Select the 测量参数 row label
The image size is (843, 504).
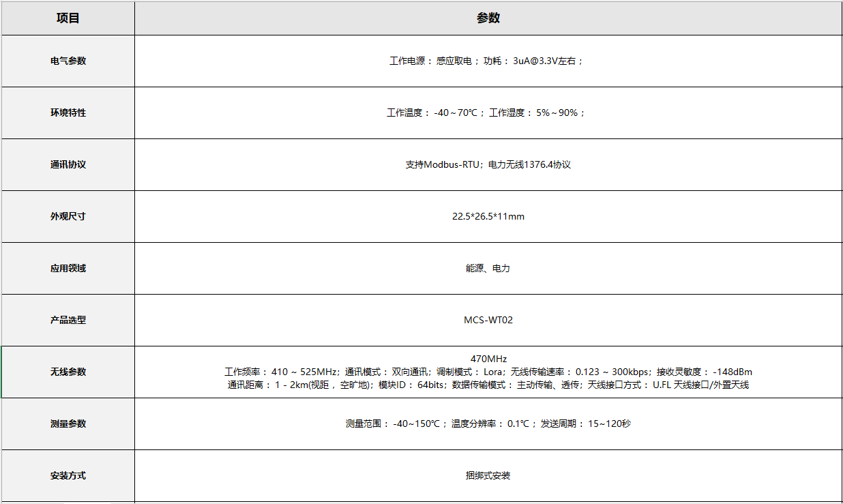tap(68, 424)
